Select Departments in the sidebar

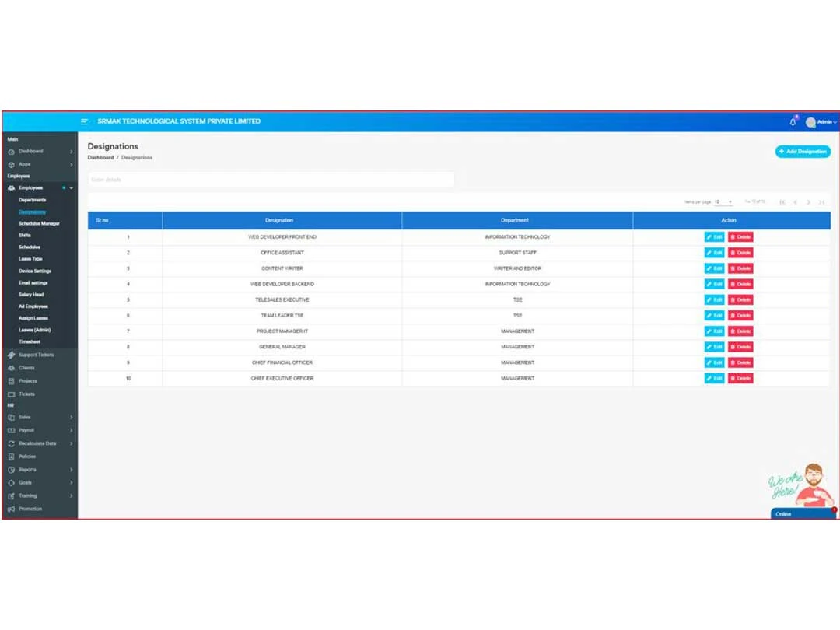(33, 199)
